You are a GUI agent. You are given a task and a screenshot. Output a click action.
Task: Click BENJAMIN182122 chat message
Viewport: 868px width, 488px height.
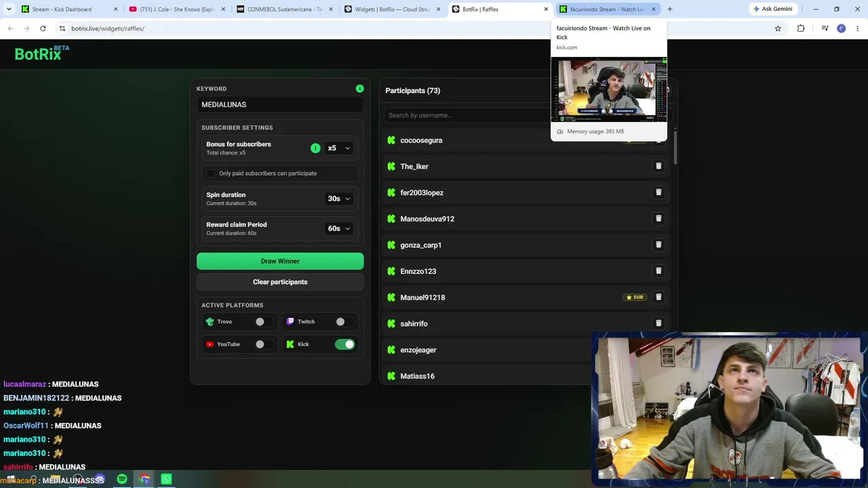coord(62,398)
